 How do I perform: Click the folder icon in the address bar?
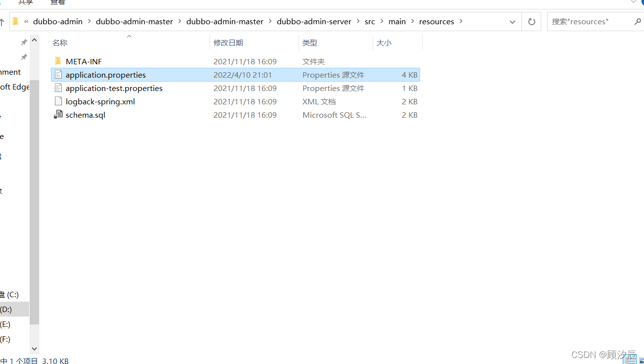click(16, 21)
